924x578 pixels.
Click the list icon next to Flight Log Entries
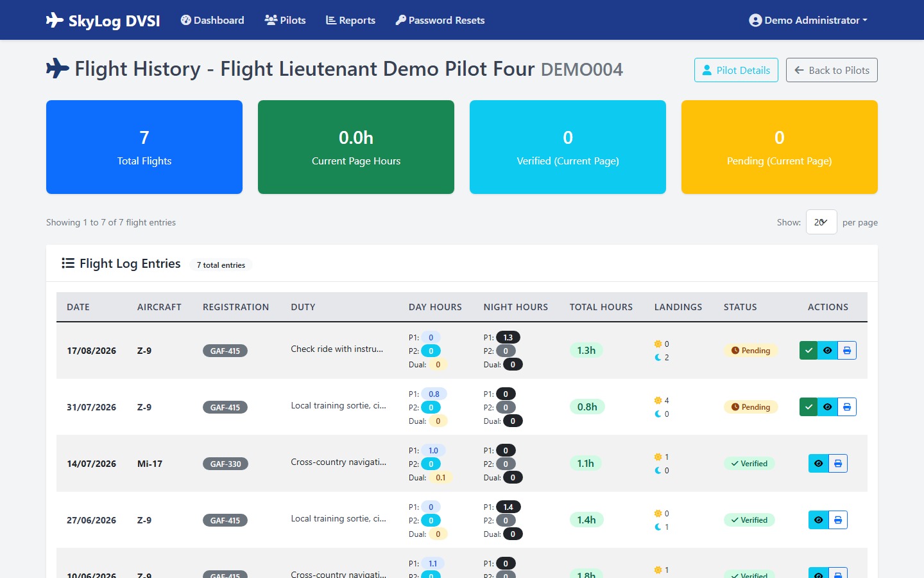tap(68, 263)
